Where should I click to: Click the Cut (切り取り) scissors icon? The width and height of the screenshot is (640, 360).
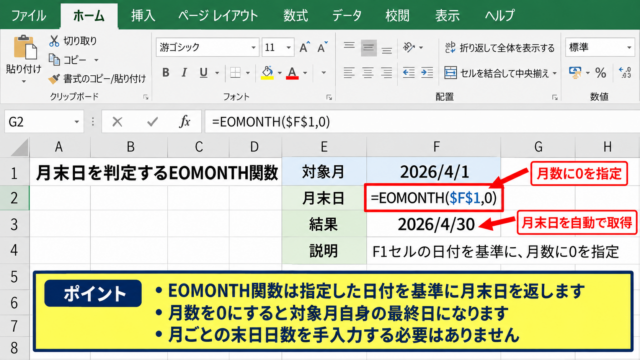pos(54,41)
